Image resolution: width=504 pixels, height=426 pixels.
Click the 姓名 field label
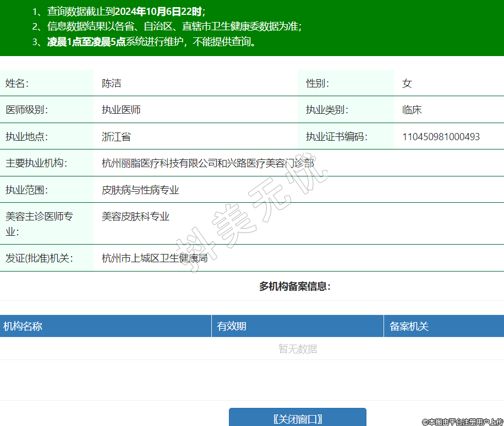tap(17, 84)
